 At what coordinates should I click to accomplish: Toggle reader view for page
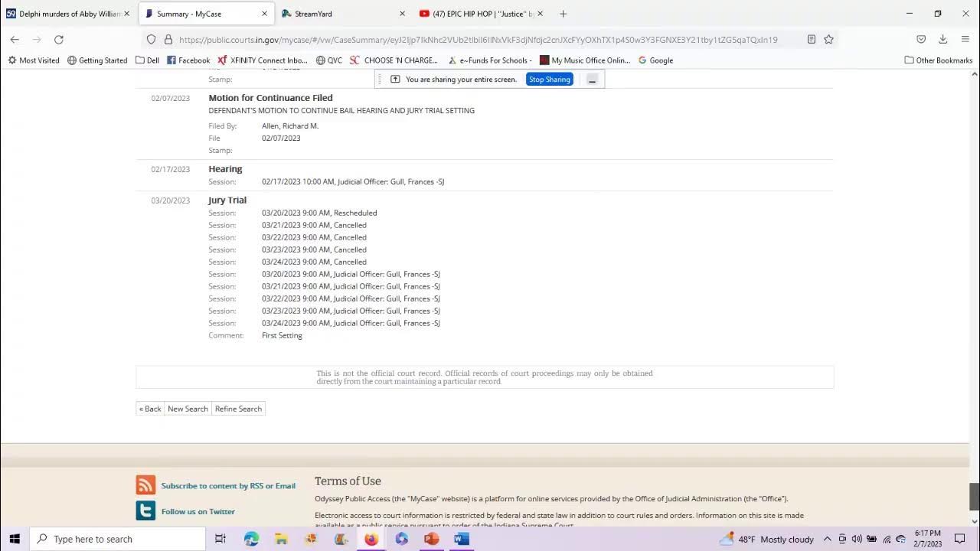[x=812, y=40]
